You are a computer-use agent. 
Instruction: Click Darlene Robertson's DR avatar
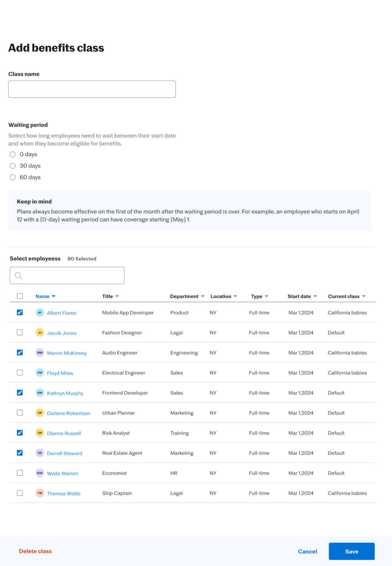pyautogui.click(x=40, y=413)
